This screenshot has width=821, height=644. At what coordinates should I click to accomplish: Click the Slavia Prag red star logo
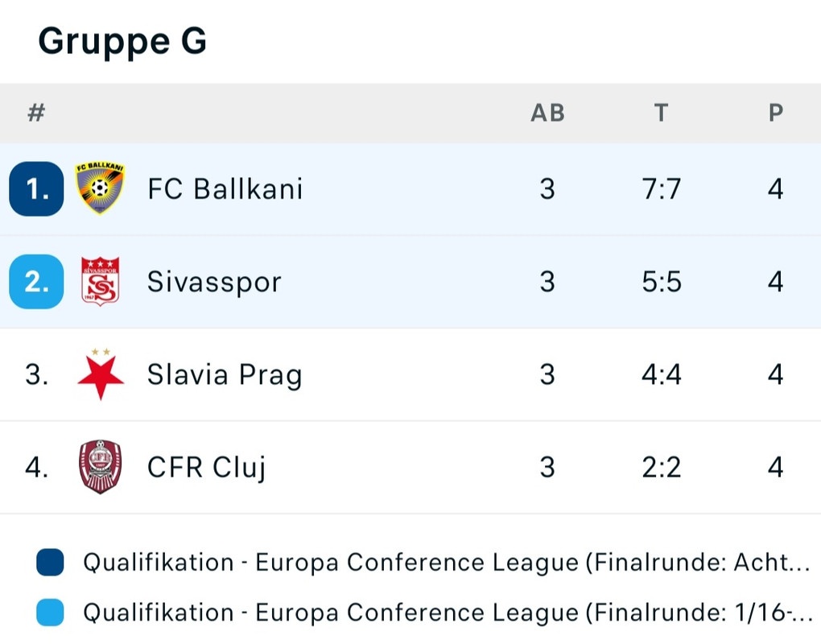click(100, 374)
